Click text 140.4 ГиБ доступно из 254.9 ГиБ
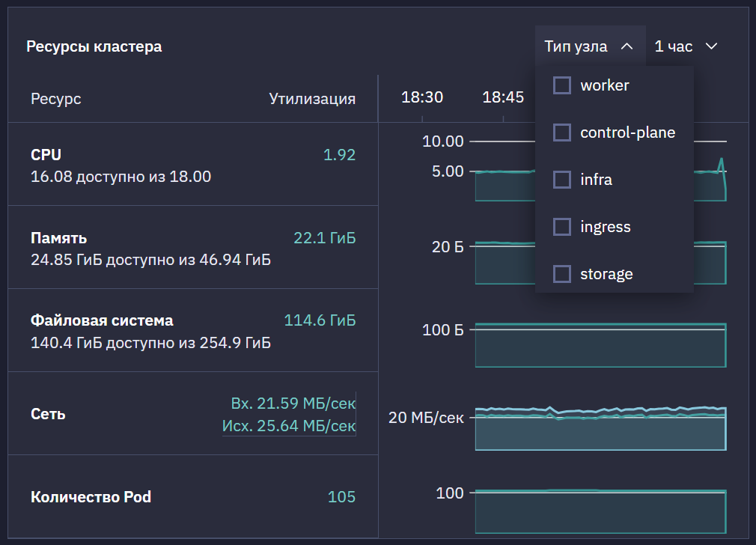The image size is (756, 545). tap(150, 343)
